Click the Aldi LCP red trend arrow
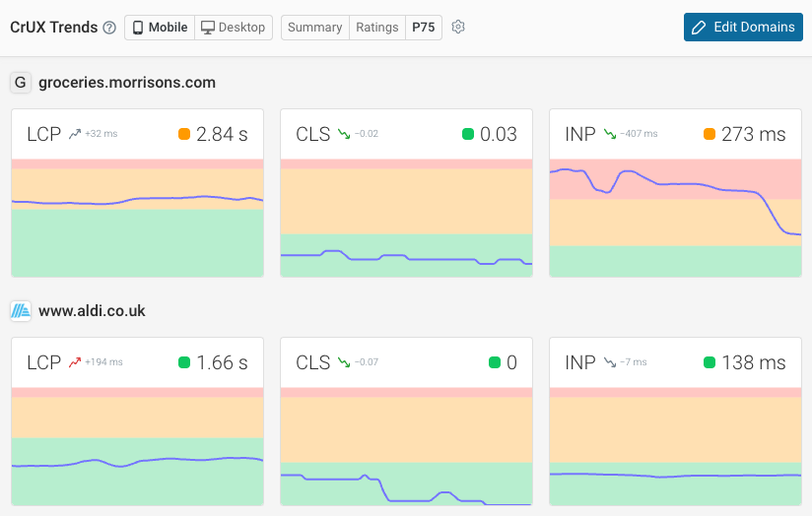 (x=75, y=362)
